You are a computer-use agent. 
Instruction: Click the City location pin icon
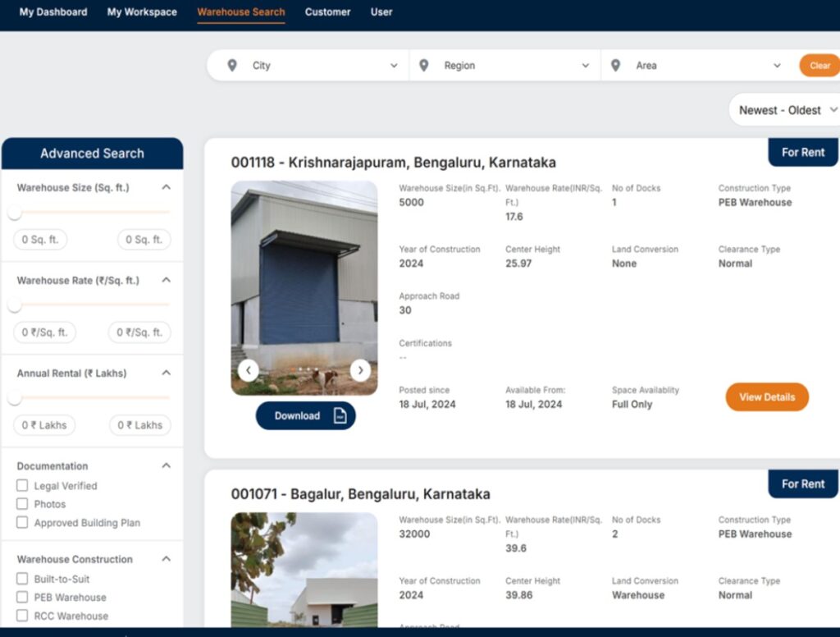coord(232,66)
